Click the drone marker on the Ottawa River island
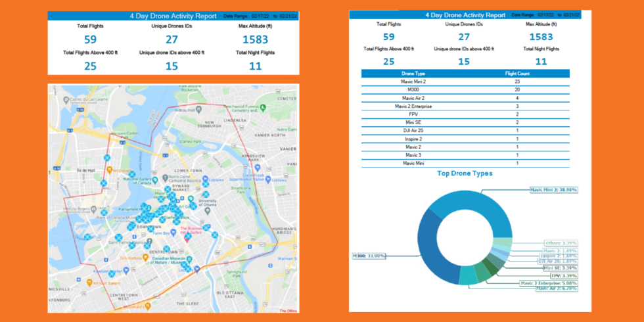Viewport: 644px width, 322px height. (87, 237)
